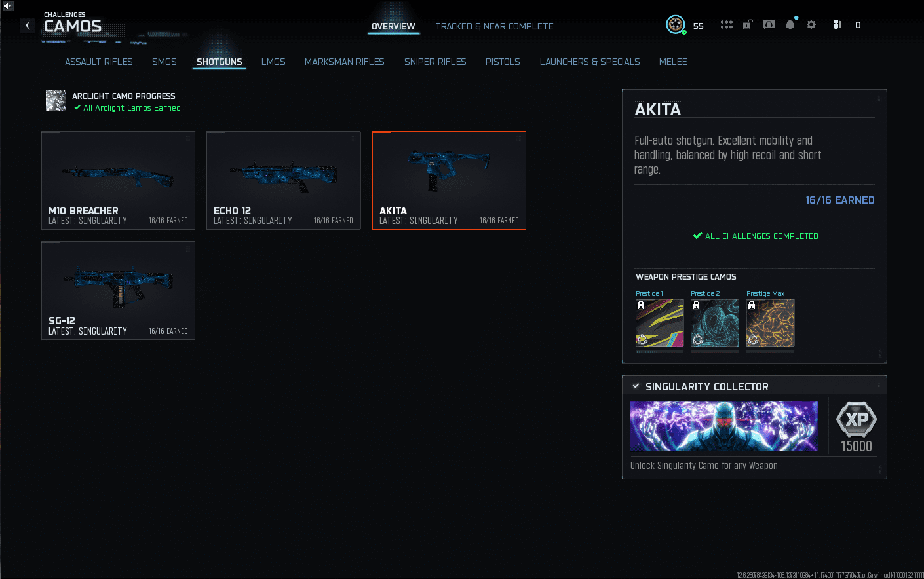This screenshot has height=579, width=924.
Task: Toggle the Singularity Collector checkmark
Action: (636, 386)
